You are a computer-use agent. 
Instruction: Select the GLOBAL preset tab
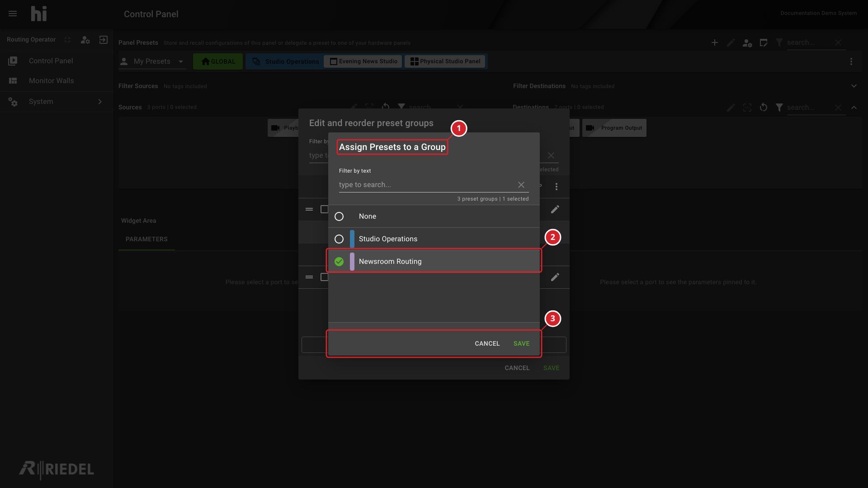(218, 61)
